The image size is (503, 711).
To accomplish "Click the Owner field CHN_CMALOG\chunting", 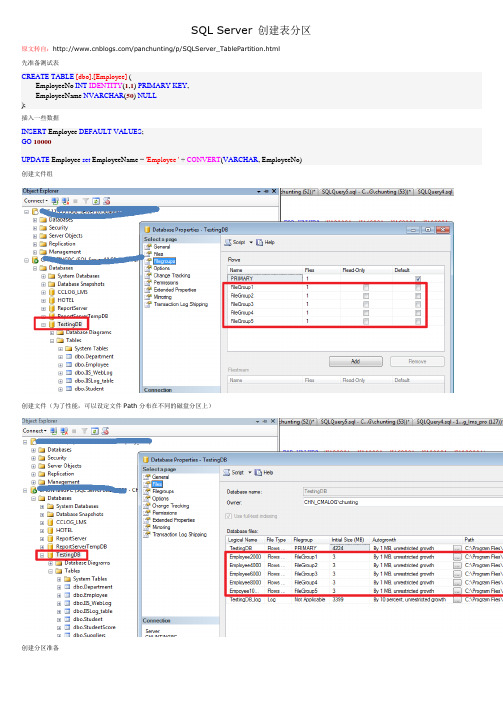I will pyautogui.click(x=403, y=502).
